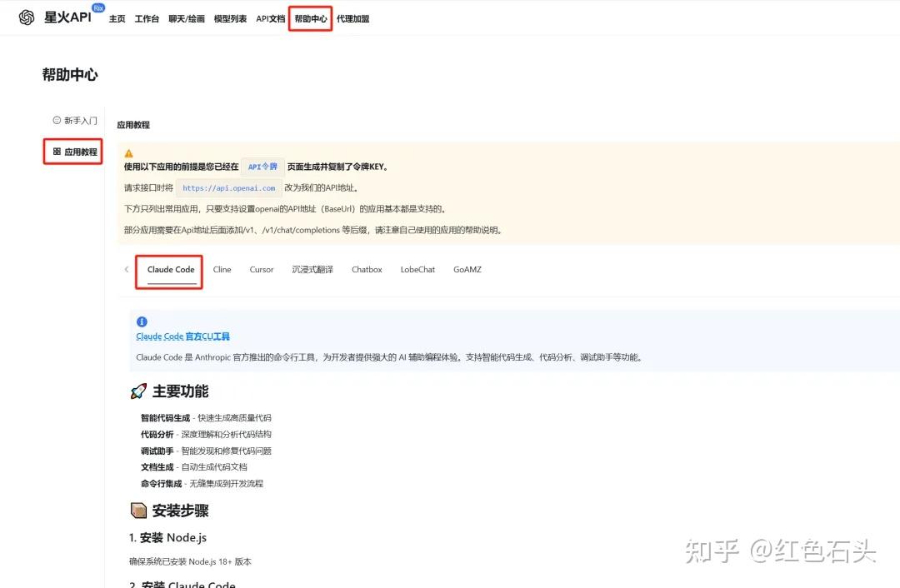Image resolution: width=900 pixels, height=588 pixels.
Task: Click the 应用教程 section title
Action: pyautogui.click(x=133, y=125)
